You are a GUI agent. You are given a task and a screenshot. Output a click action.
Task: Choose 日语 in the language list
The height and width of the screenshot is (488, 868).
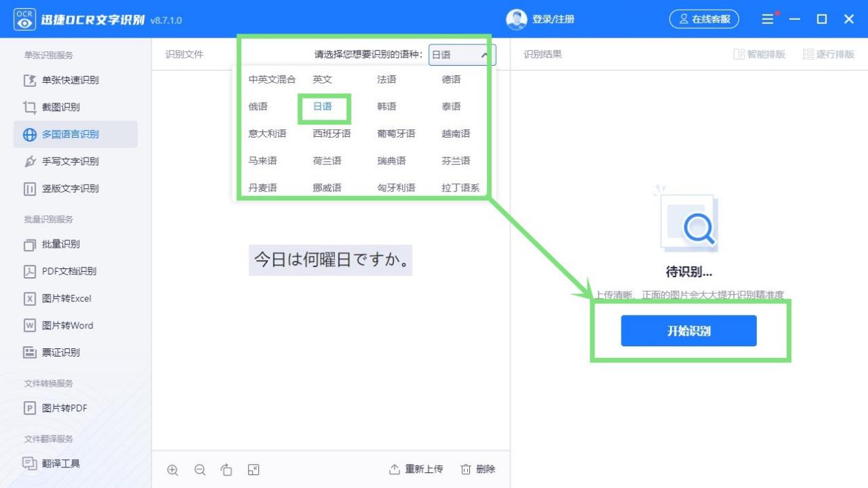point(323,107)
